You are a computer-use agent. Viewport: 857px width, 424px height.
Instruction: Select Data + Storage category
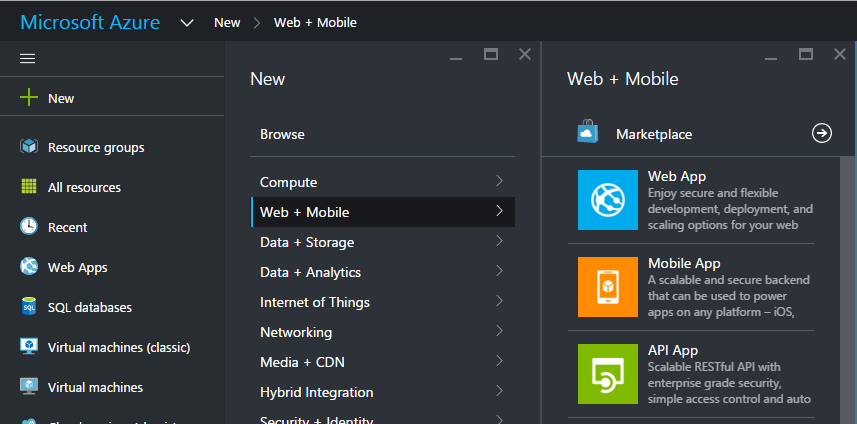[x=383, y=242]
